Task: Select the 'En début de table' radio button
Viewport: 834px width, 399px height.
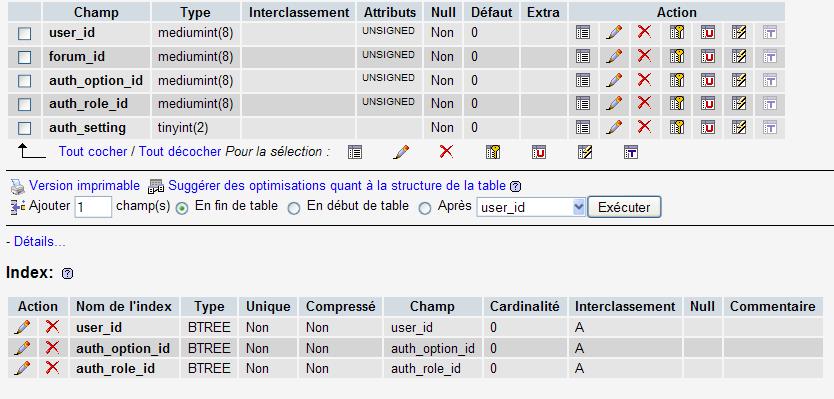Action: point(294,209)
